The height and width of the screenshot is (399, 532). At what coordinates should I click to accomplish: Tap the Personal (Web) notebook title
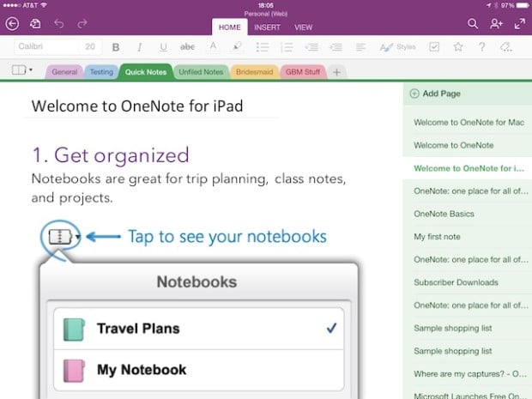pyautogui.click(x=266, y=14)
